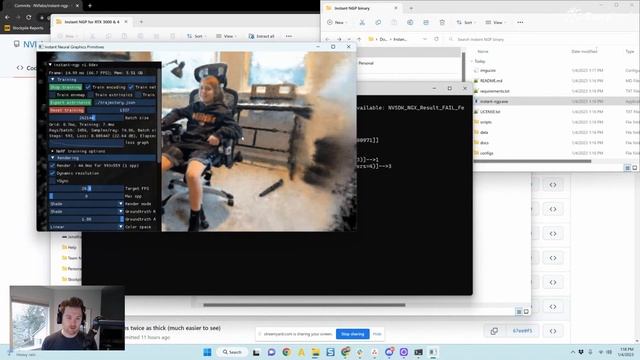
Task: Open the Groundtruth Render mode dropdown
Action: (x=86, y=211)
